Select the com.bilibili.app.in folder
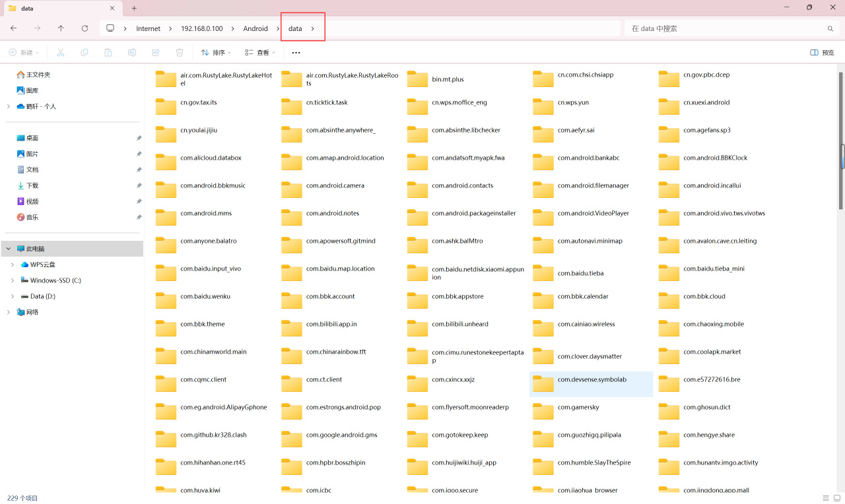This screenshot has width=845, height=504. (x=340, y=329)
